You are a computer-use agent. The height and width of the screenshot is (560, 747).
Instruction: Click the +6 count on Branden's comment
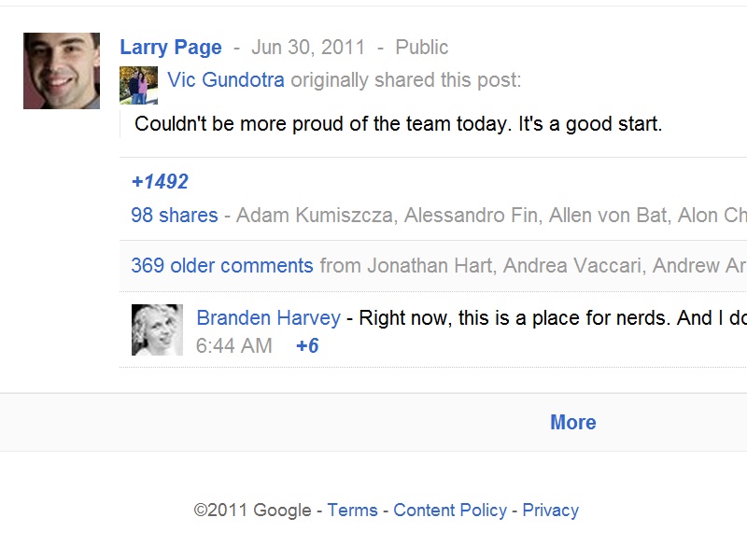coord(307,346)
